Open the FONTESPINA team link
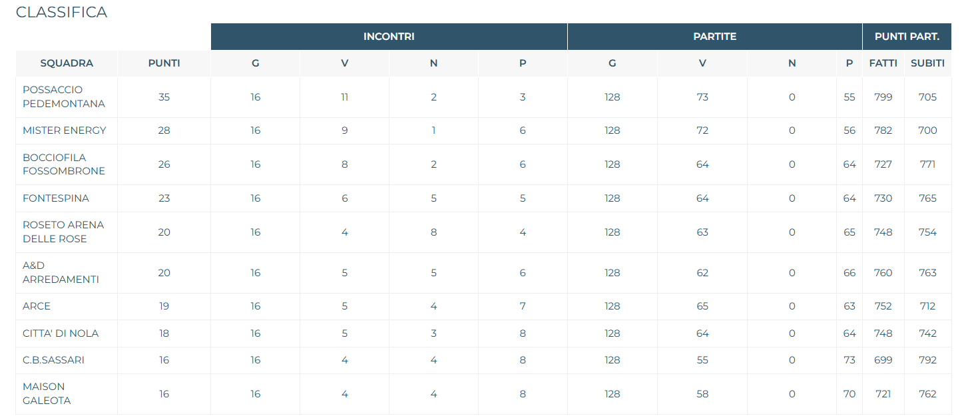 click(x=56, y=198)
